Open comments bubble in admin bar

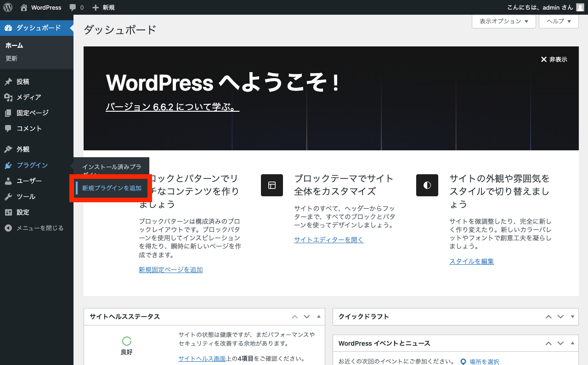tap(73, 7)
